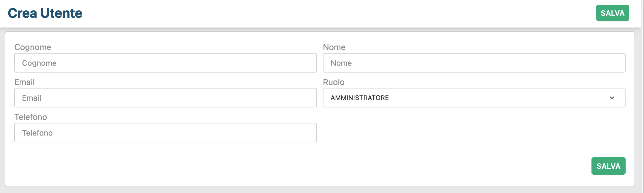Click the Cognome field label
Screen dimensions: 644x193
33,47
